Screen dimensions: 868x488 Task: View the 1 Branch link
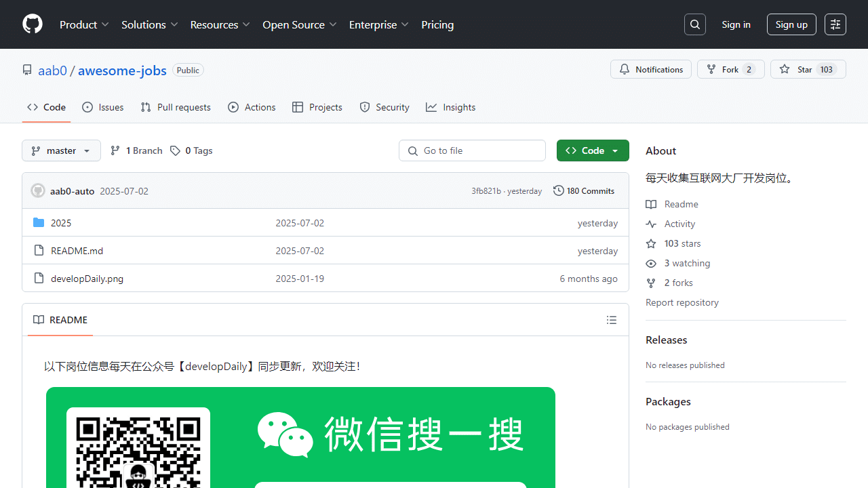pos(136,150)
